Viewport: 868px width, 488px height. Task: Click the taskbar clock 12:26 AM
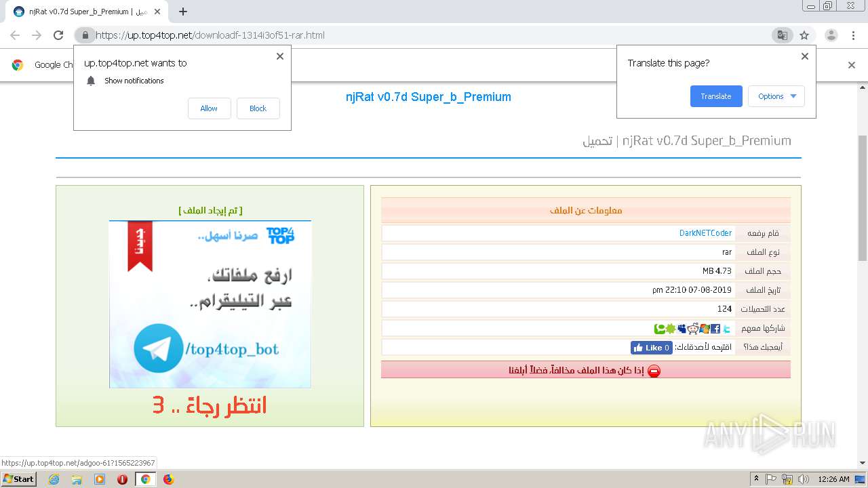[x=833, y=479]
